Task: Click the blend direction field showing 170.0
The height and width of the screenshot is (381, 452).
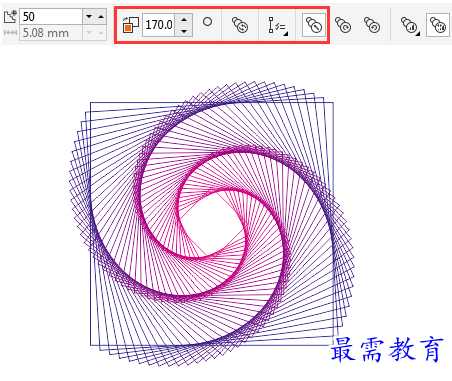Action: coord(159,25)
